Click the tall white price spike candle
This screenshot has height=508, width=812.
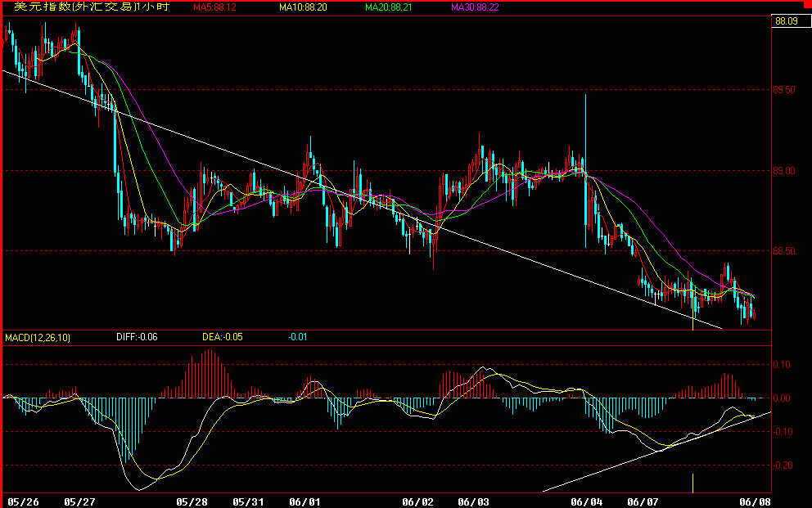[x=585, y=131]
